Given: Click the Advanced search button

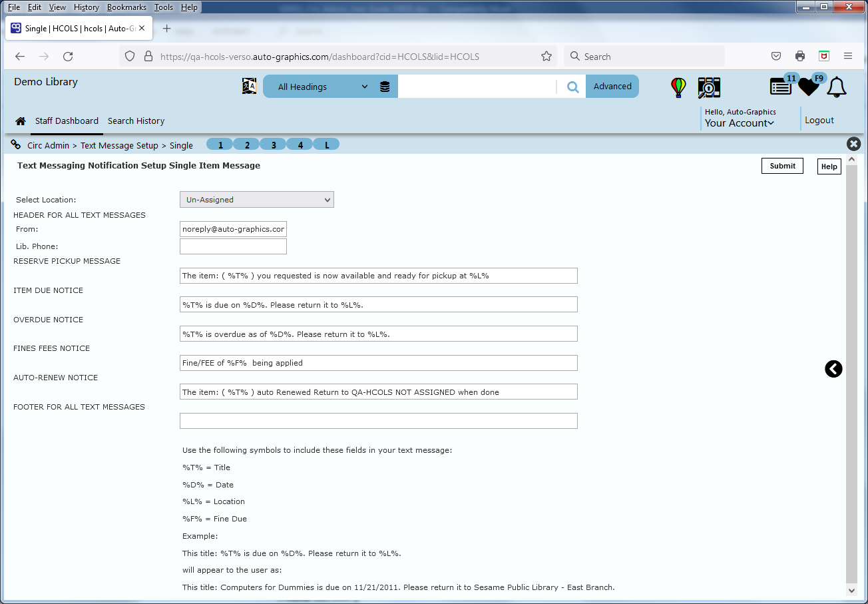Looking at the screenshot, I should tap(612, 87).
